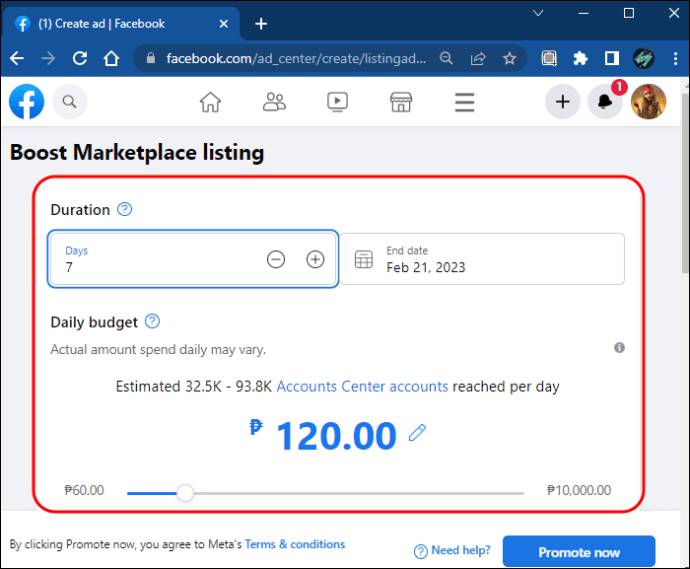Go back with the browser back arrow

pos(17,58)
